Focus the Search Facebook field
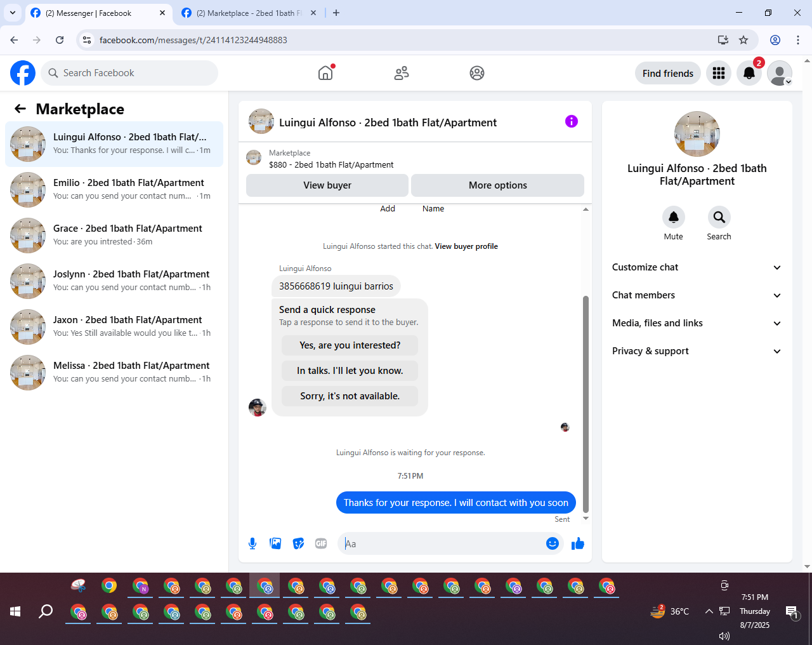 click(129, 73)
